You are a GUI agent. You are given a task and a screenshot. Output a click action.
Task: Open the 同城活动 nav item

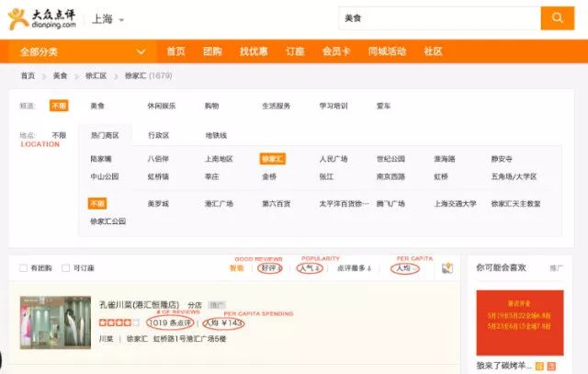click(x=387, y=51)
